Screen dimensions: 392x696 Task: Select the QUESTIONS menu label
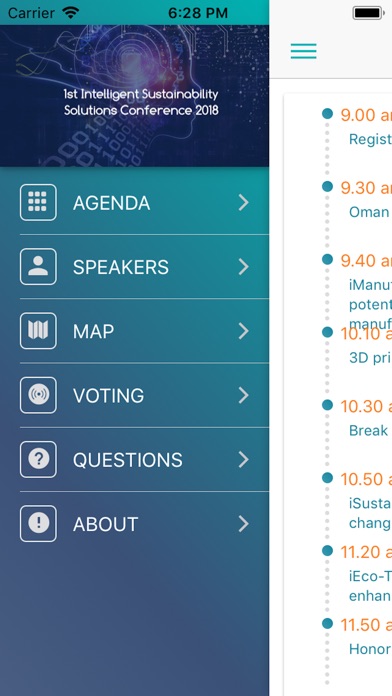[x=128, y=460]
